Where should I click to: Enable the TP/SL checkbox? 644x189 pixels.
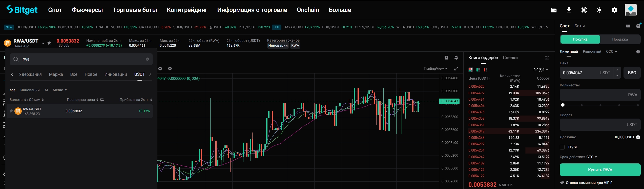click(562, 147)
